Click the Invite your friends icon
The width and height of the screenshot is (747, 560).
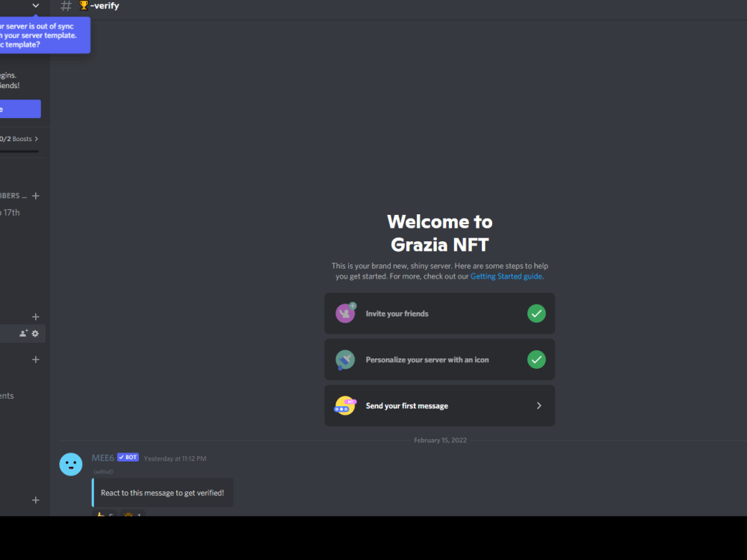[345, 313]
